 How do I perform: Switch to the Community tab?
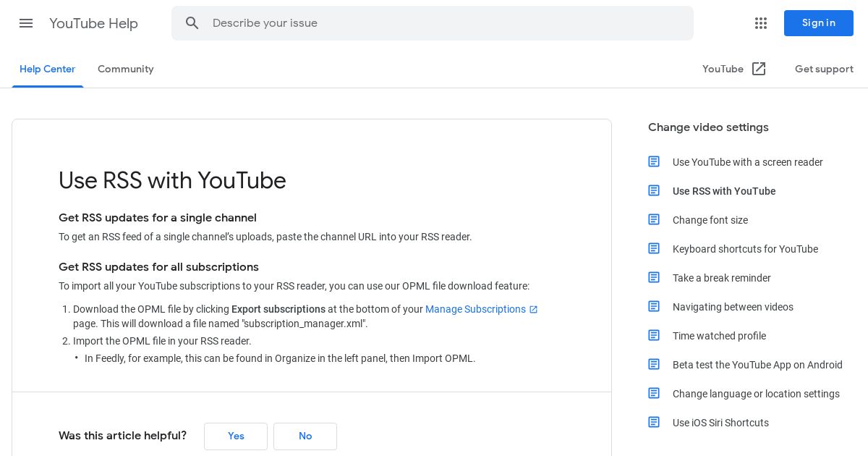[x=126, y=69]
